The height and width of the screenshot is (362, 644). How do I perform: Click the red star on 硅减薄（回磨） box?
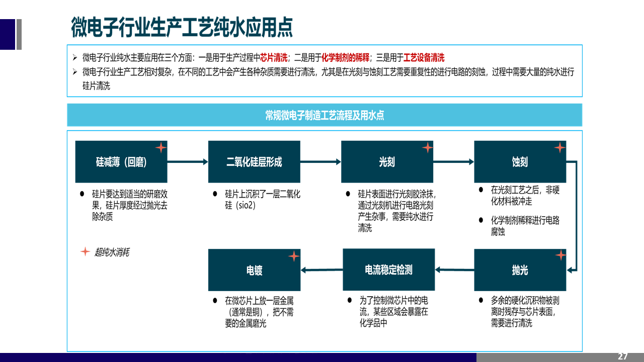coord(160,148)
